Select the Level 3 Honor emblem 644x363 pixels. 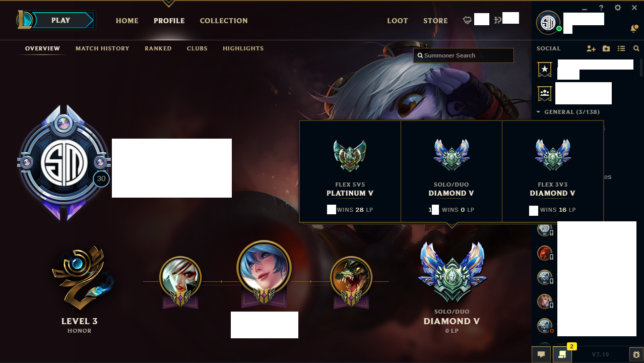tap(81, 279)
